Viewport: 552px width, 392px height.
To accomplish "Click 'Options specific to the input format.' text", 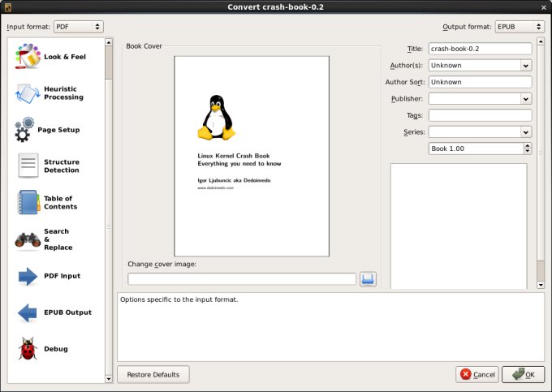I will pyautogui.click(x=179, y=299).
